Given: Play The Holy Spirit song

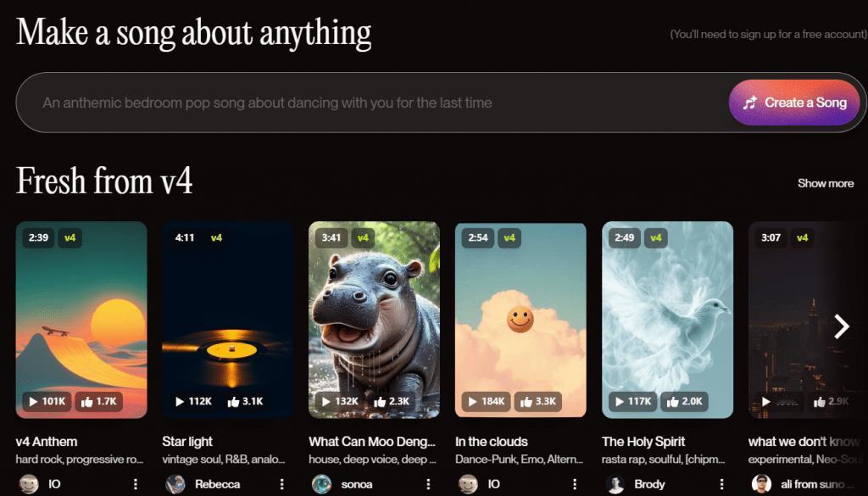Looking at the screenshot, I should [x=632, y=401].
